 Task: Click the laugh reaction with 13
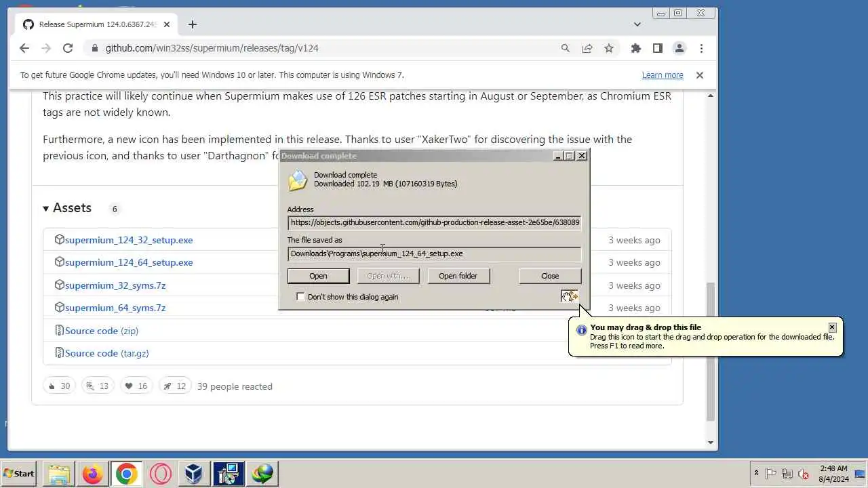click(98, 386)
